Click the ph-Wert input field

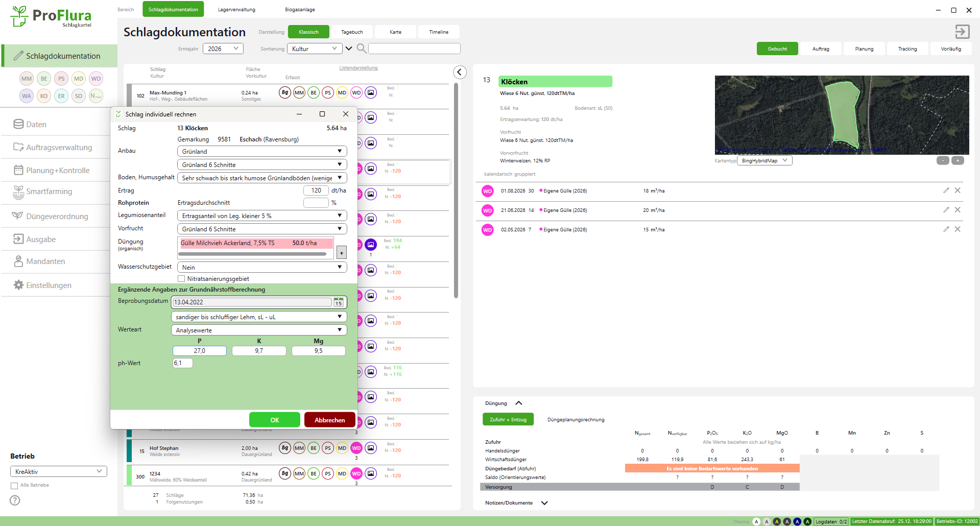tap(182, 363)
